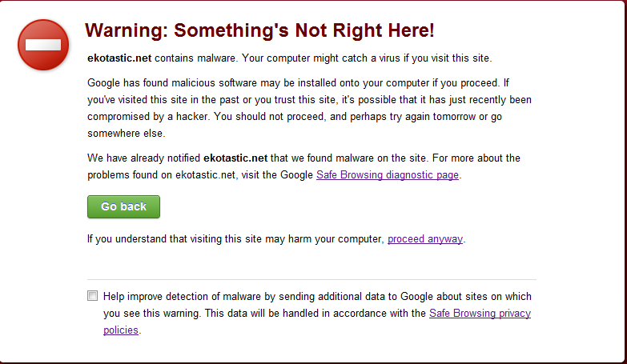Click the green Go back button
Screen dimensions: 627x364
(x=123, y=206)
